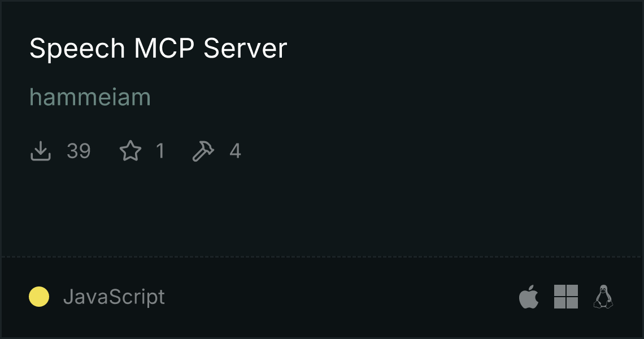644x339 pixels.
Task: Click the footer space beside the JavaScript label
Action: coord(341,297)
